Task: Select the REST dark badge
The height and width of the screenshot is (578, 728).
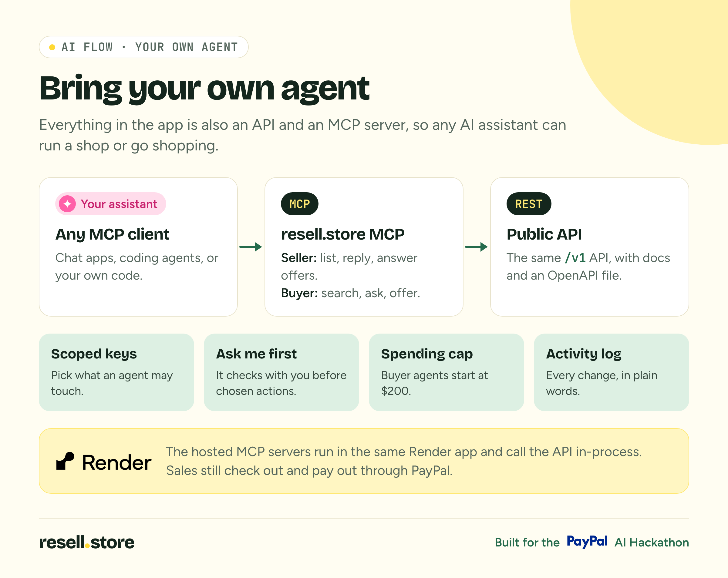Action: tap(529, 204)
